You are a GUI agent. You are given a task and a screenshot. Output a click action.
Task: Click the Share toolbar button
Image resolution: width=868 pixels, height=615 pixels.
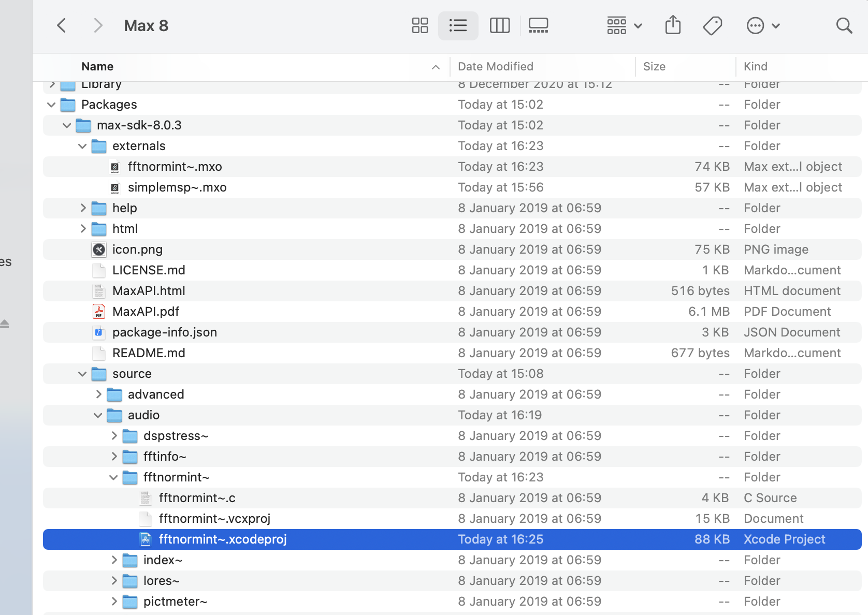tap(673, 25)
